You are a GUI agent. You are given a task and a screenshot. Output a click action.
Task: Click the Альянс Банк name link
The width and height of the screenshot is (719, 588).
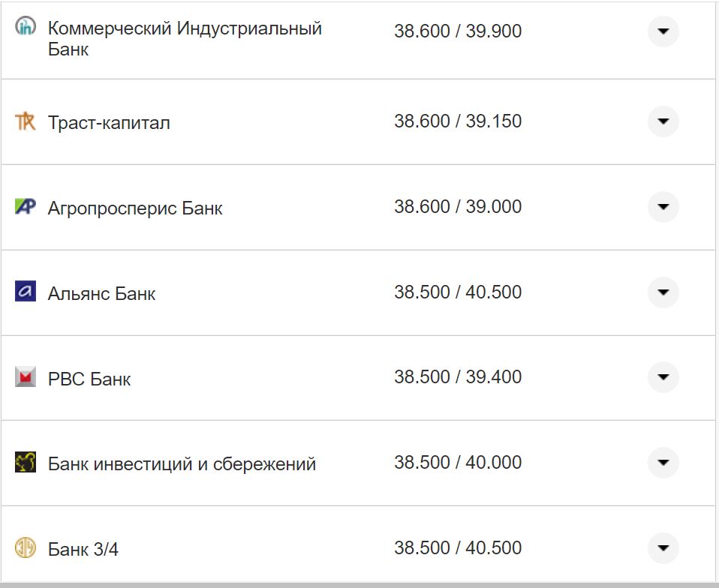(101, 292)
